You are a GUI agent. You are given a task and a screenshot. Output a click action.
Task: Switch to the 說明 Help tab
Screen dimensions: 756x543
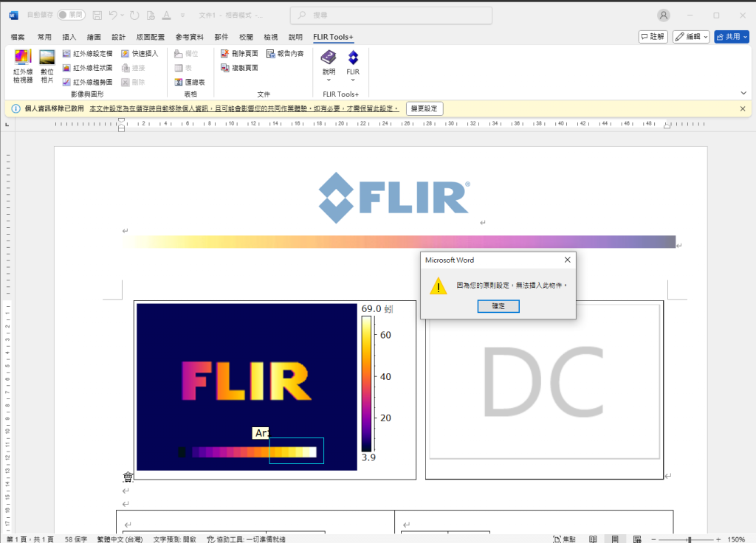[x=295, y=37]
